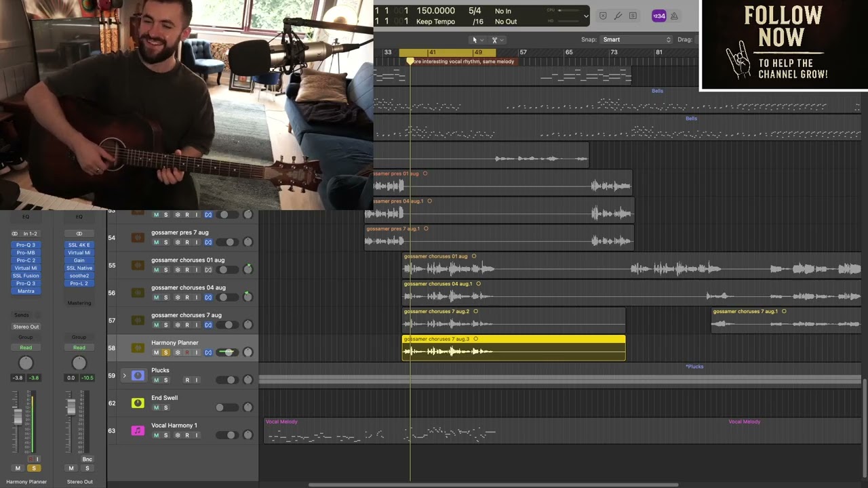Click the -10.5 peak level on Stereo Out
Screen dimensions: 868x488
(x=87, y=378)
